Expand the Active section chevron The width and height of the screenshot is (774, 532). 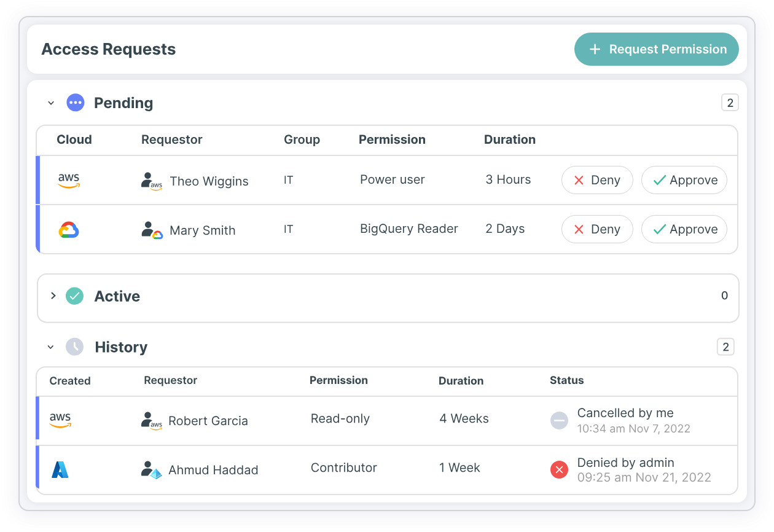(x=53, y=296)
